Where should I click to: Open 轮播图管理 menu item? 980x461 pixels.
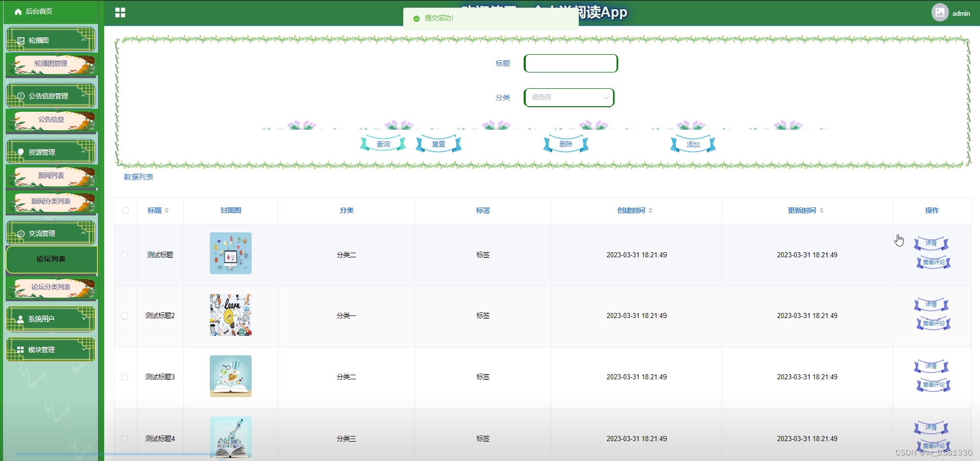click(51, 64)
